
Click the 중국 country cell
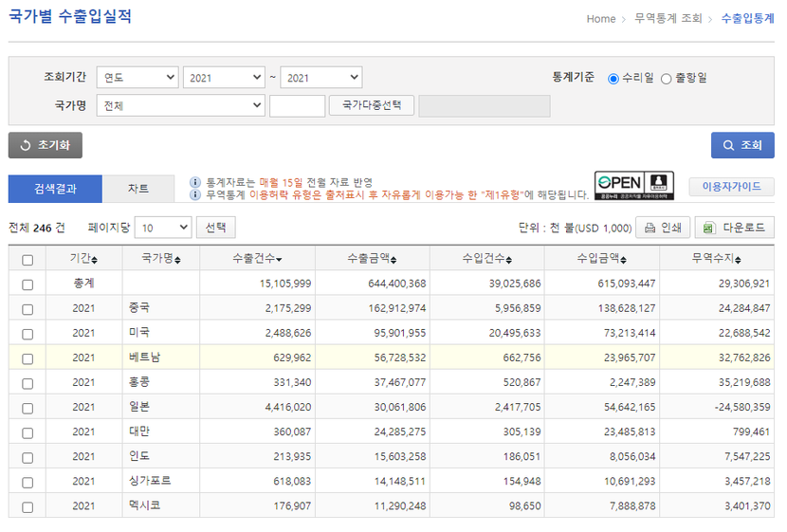[x=160, y=307]
